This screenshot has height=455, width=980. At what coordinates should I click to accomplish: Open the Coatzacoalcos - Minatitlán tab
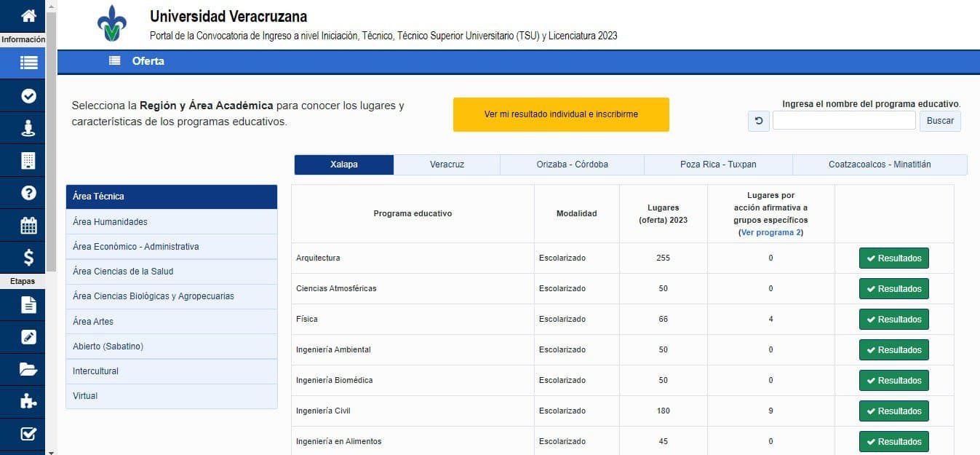coord(880,165)
